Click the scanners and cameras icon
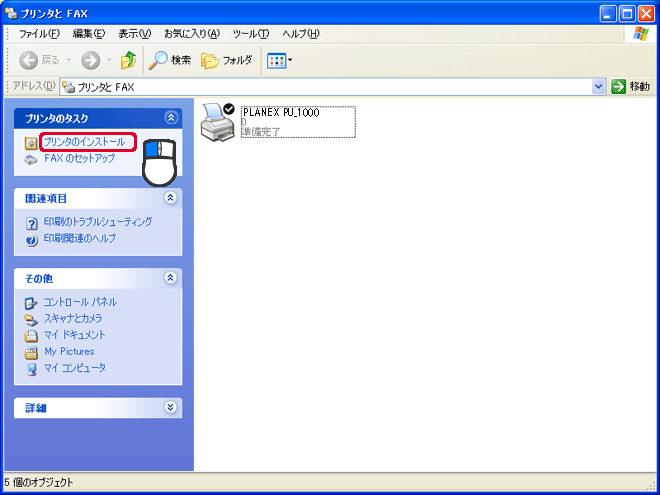 point(31,320)
